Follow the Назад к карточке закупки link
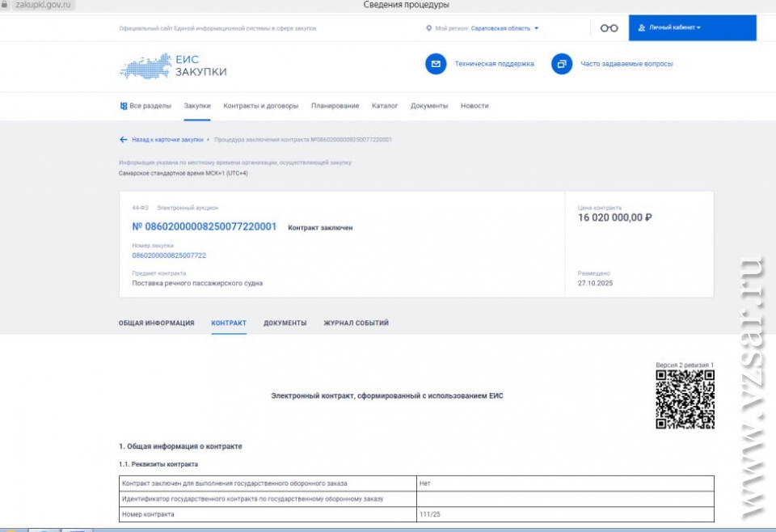 (x=167, y=140)
